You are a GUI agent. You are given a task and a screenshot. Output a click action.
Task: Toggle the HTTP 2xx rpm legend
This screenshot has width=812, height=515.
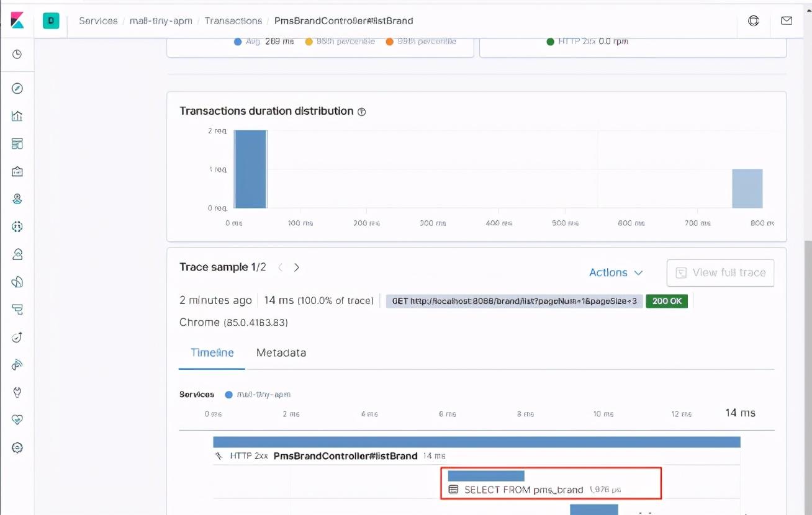(x=587, y=42)
